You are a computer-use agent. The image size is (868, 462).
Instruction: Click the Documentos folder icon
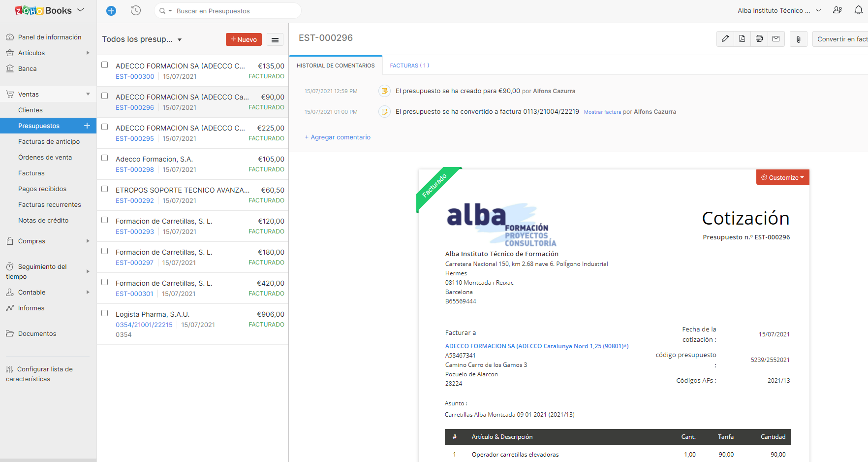click(x=10, y=333)
